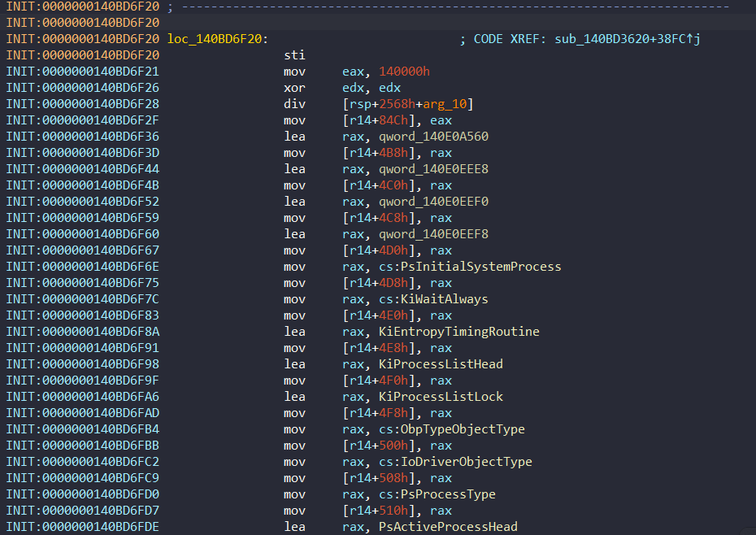Jump to KiProcessListHead symbol

[x=441, y=364]
